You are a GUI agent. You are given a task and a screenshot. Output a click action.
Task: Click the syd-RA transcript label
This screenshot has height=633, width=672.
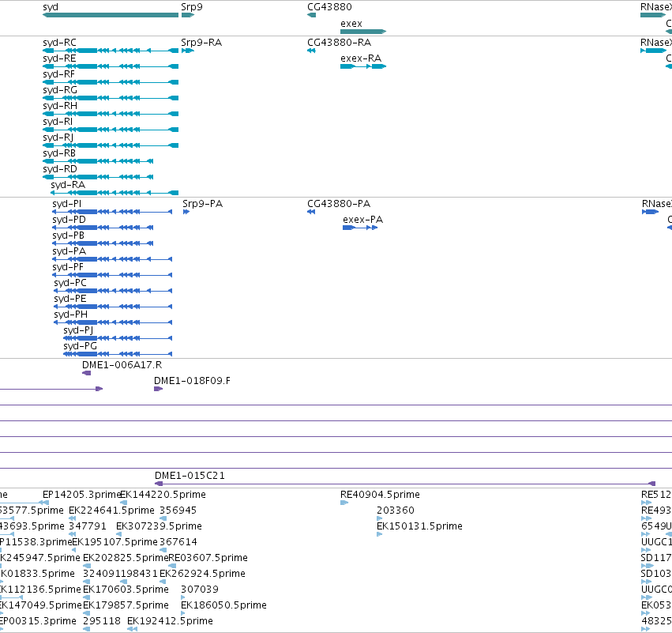(x=68, y=185)
